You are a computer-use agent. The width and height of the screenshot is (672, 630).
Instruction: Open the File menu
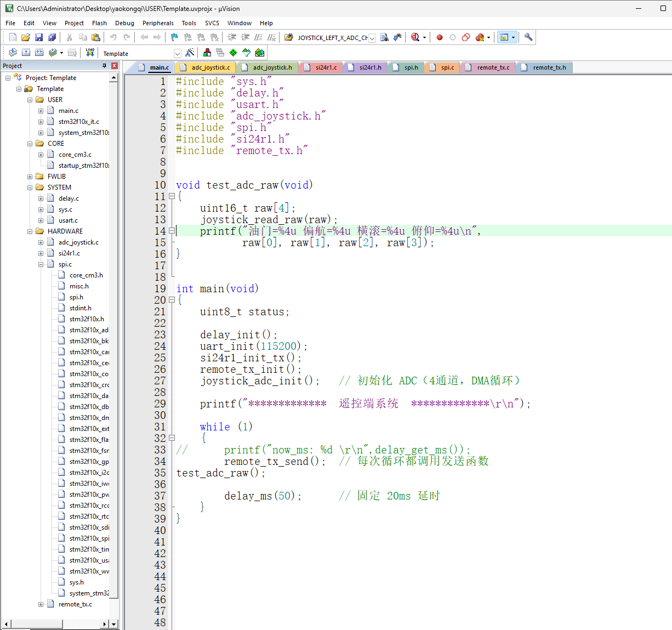coord(10,23)
